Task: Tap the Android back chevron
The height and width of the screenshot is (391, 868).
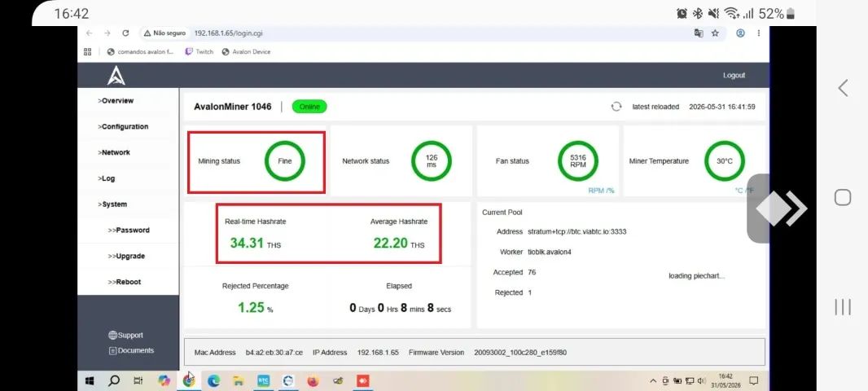Action: tap(843, 87)
